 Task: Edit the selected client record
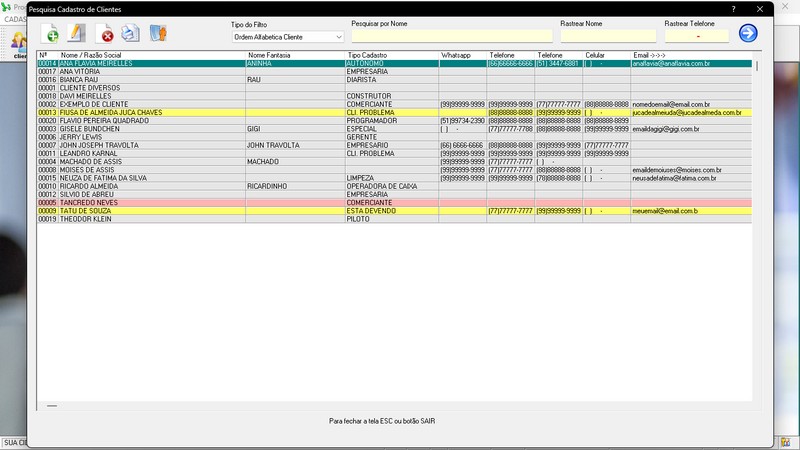tap(77, 33)
